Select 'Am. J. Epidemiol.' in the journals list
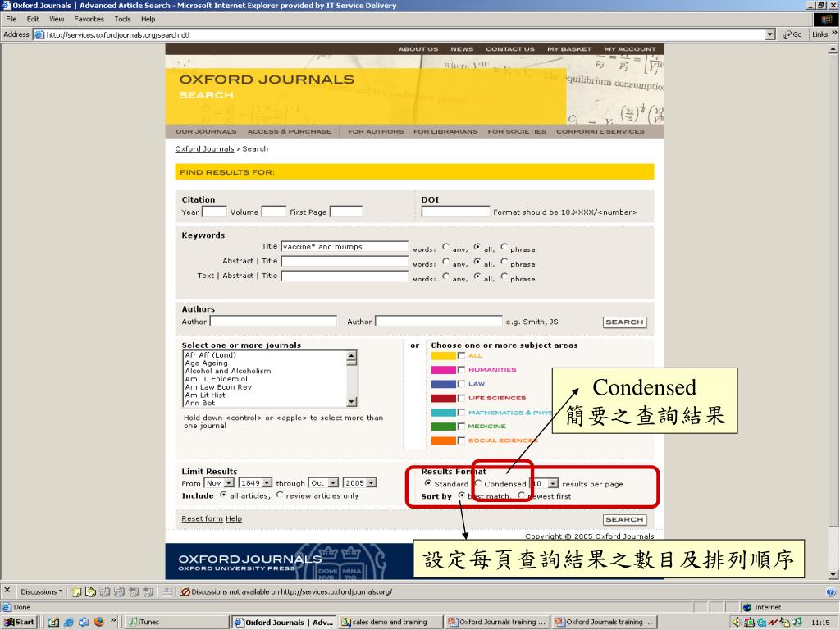This screenshot has width=840, height=630. [217, 379]
